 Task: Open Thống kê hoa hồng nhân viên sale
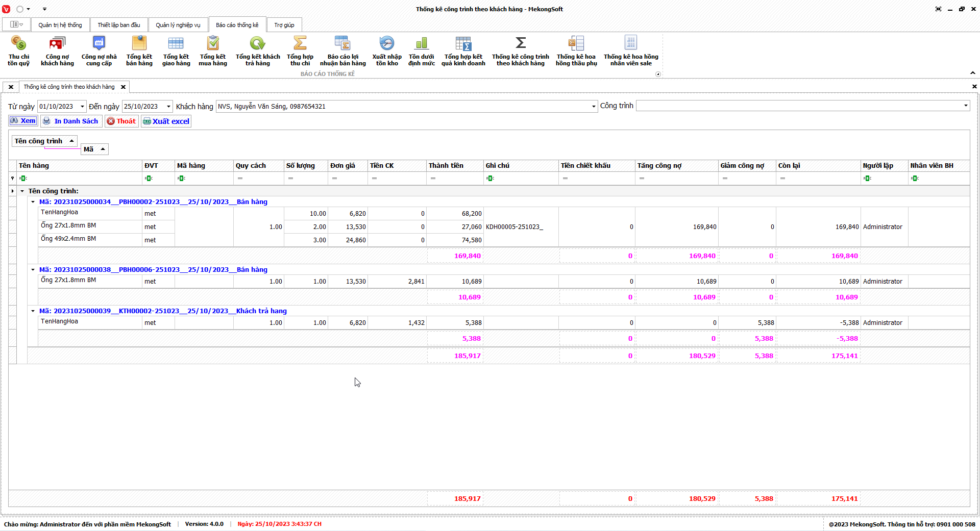(x=630, y=50)
